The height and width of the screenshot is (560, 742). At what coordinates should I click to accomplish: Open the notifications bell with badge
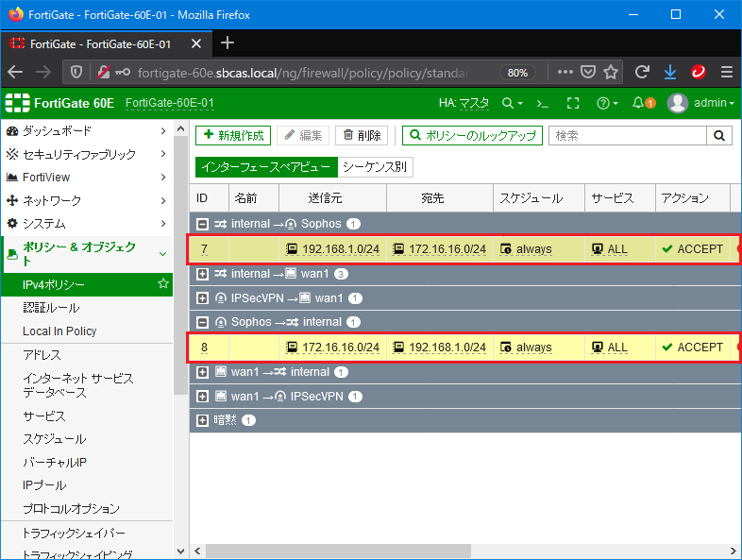[644, 103]
